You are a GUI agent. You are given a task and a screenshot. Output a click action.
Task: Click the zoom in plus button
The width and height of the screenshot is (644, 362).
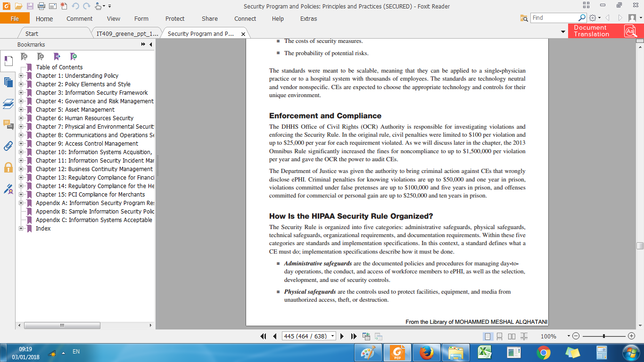pos(631,336)
